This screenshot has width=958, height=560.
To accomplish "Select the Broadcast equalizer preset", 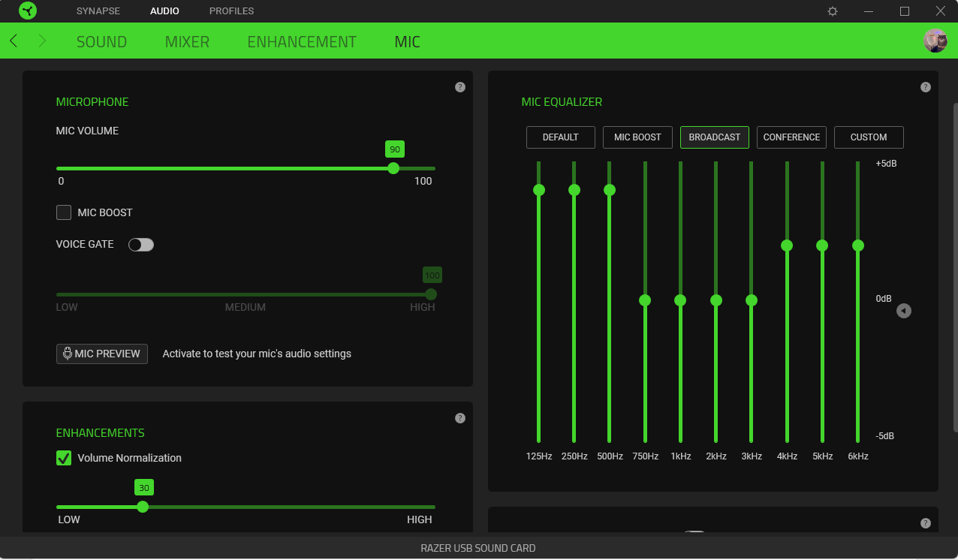I will coord(715,137).
